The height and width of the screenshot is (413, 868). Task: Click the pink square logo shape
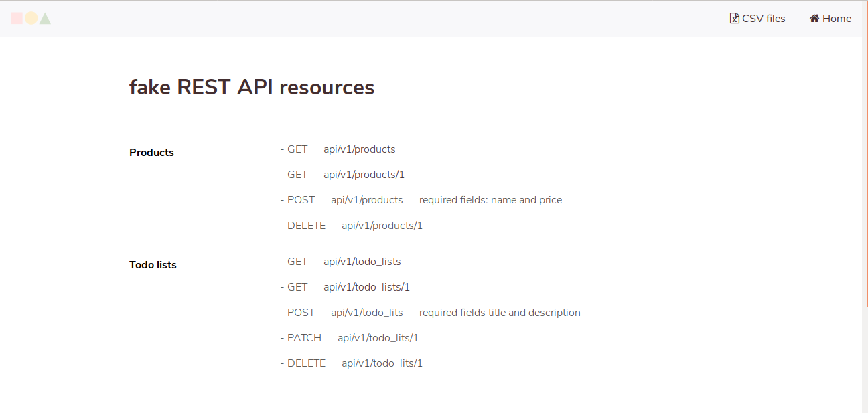[16, 18]
